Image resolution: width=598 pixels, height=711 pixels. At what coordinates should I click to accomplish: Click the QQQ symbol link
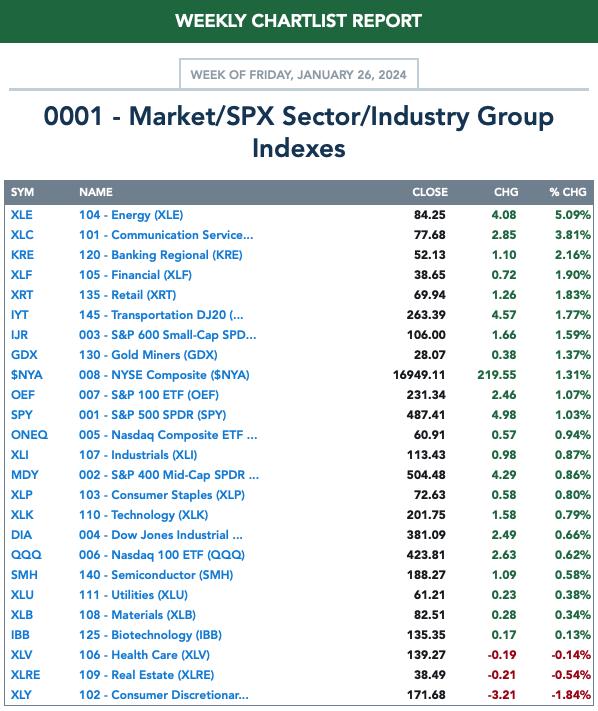pos(26,555)
